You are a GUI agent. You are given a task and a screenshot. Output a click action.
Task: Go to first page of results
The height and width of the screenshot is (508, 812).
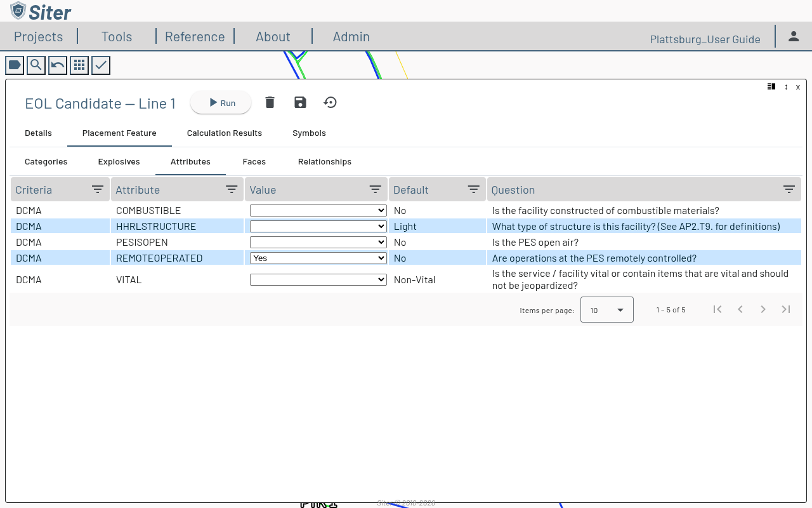[x=717, y=309]
